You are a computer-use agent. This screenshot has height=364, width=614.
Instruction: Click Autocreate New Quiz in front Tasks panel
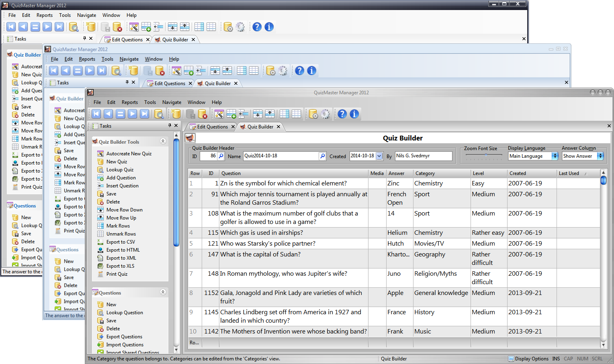(129, 154)
